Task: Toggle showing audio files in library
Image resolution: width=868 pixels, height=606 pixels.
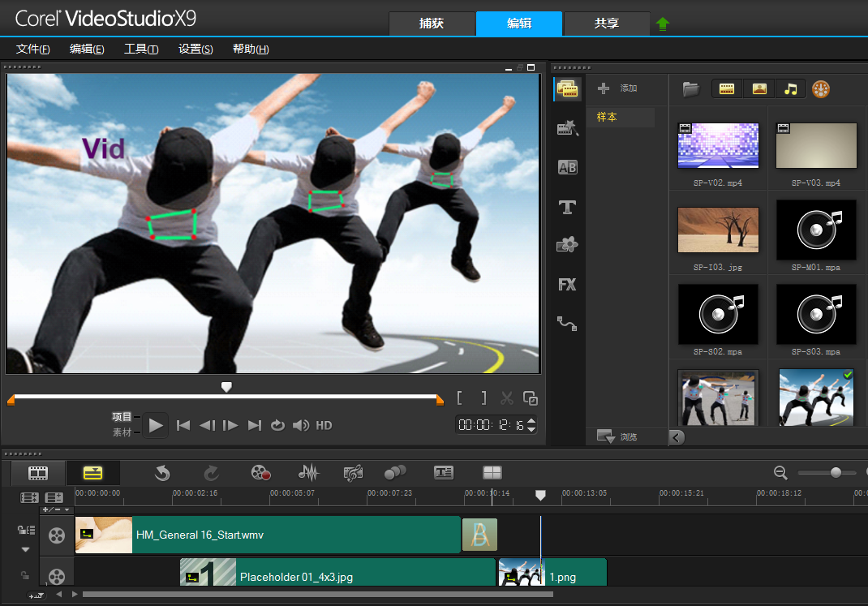Action: pos(791,89)
